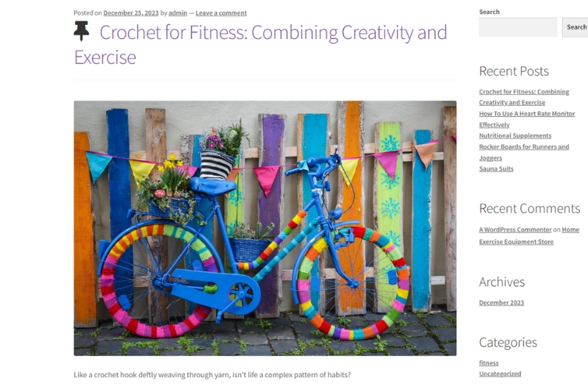Click the Search button
Image resolution: width=588 pixels, height=392 pixels.
tap(576, 27)
